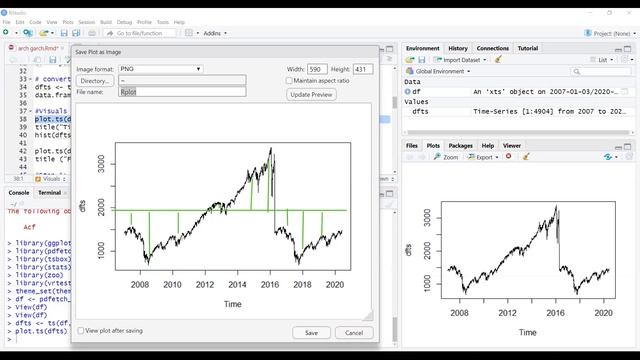Switch to the Terminal tab
The width and height of the screenshot is (640, 360).
[x=49, y=193]
